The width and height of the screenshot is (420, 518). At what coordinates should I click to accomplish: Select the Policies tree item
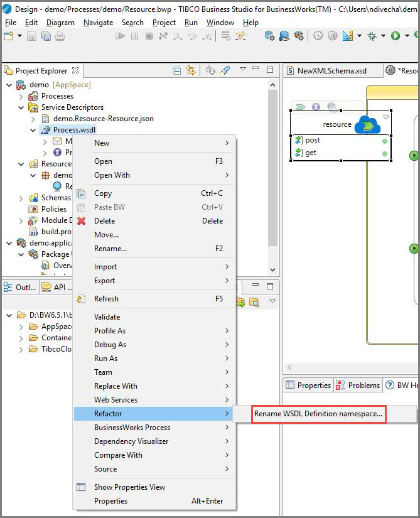tap(54, 209)
